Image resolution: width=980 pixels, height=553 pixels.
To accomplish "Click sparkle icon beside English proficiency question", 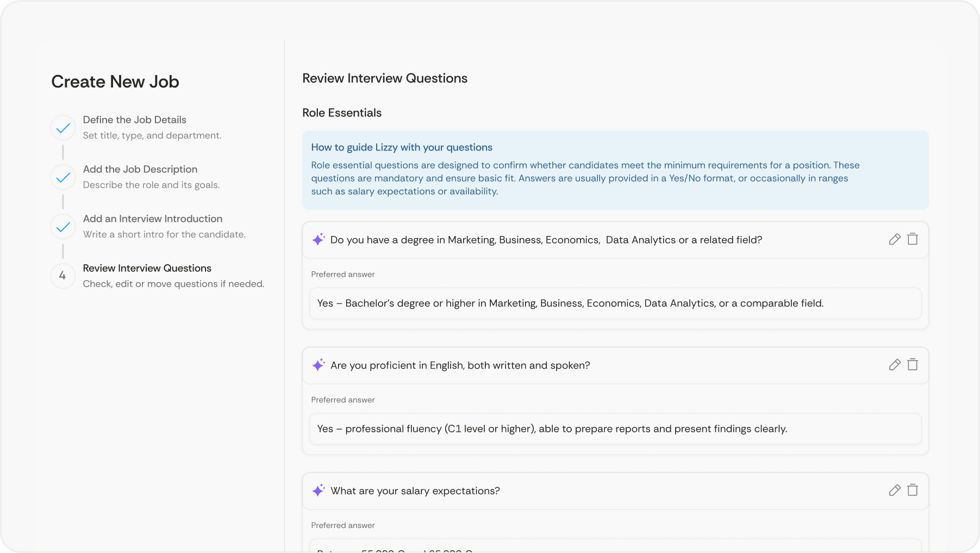I will tap(319, 365).
